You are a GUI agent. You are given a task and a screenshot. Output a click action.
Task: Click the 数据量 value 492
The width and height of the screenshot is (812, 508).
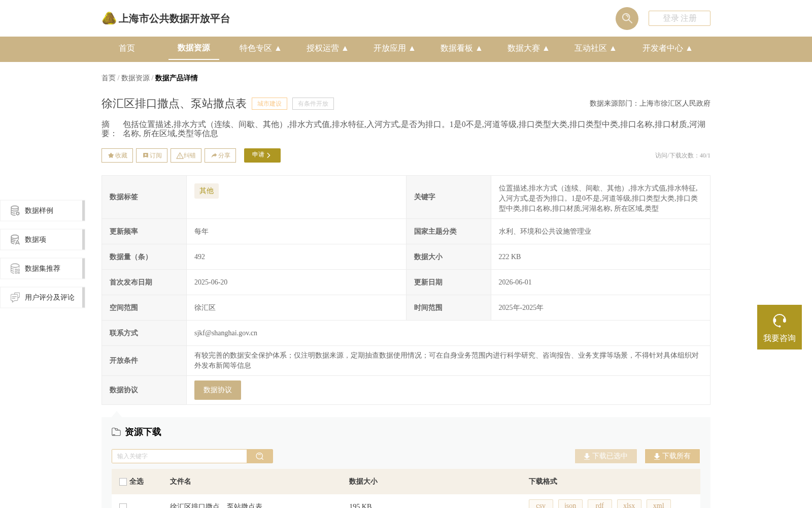[200, 257]
